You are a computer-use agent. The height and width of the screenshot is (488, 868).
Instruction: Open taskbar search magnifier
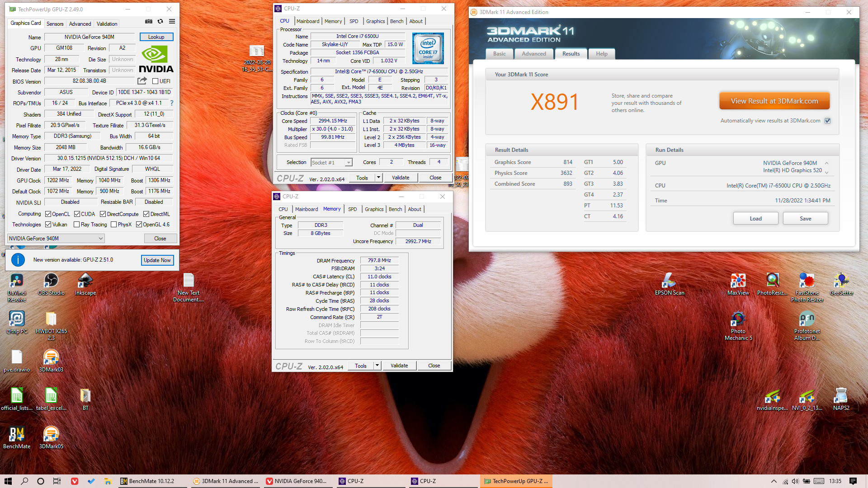tap(24, 481)
